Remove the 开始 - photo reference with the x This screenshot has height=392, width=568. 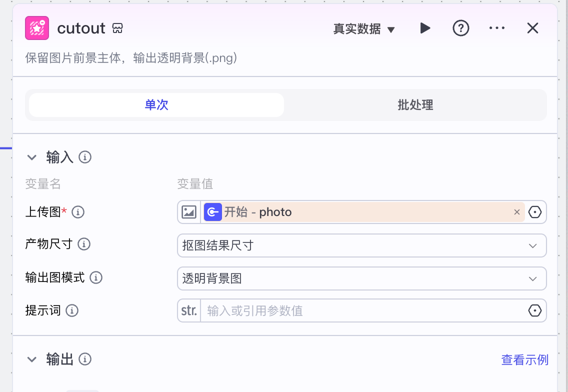(516, 211)
